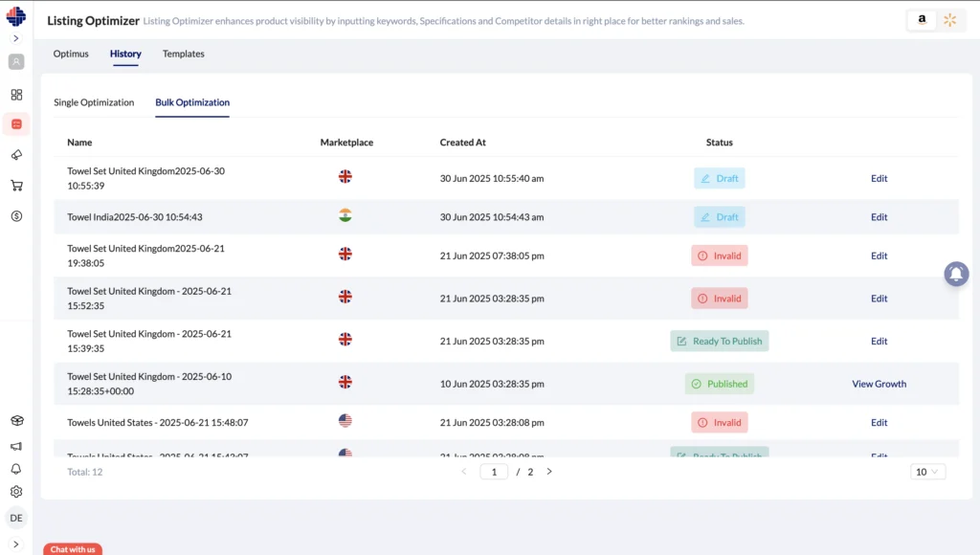Click the Published status badge
Screen dimensions: 980x555
point(720,384)
